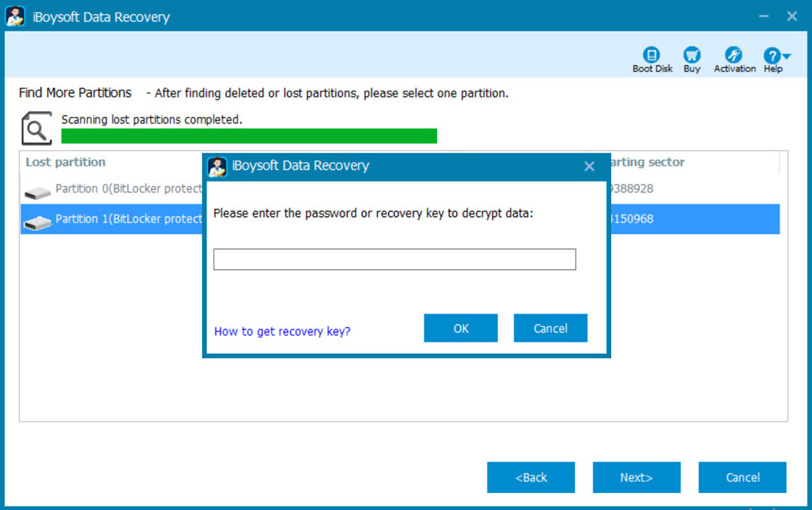Go back using the Back button
The width and height of the screenshot is (812, 510).
pyautogui.click(x=531, y=477)
